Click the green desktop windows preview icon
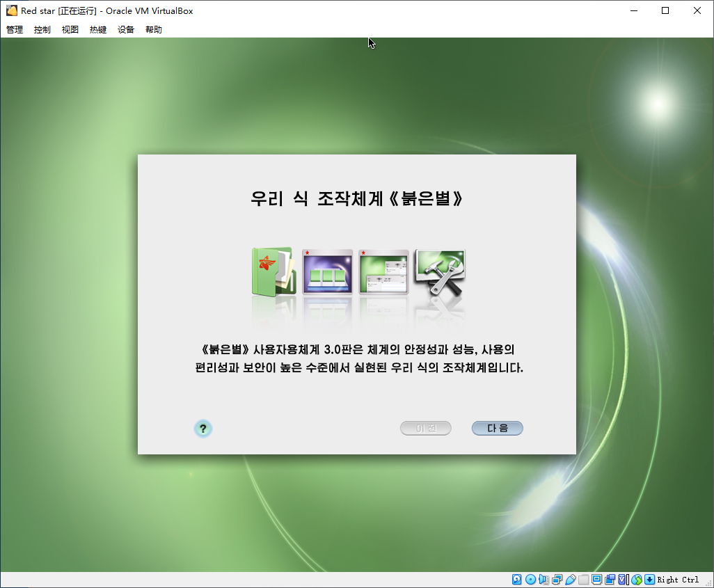The height and width of the screenshot is (588, 714). click(x=383, y=272)
